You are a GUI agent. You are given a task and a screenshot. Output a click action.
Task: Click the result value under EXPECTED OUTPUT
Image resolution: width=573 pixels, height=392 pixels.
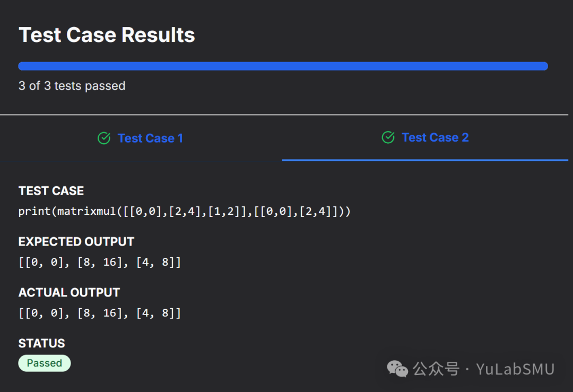pos(100,262)
